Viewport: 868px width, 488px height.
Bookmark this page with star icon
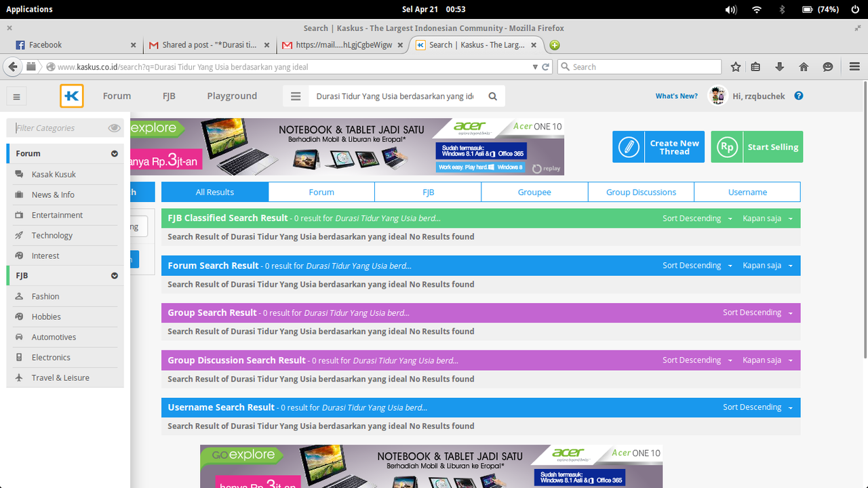(736, 66)
